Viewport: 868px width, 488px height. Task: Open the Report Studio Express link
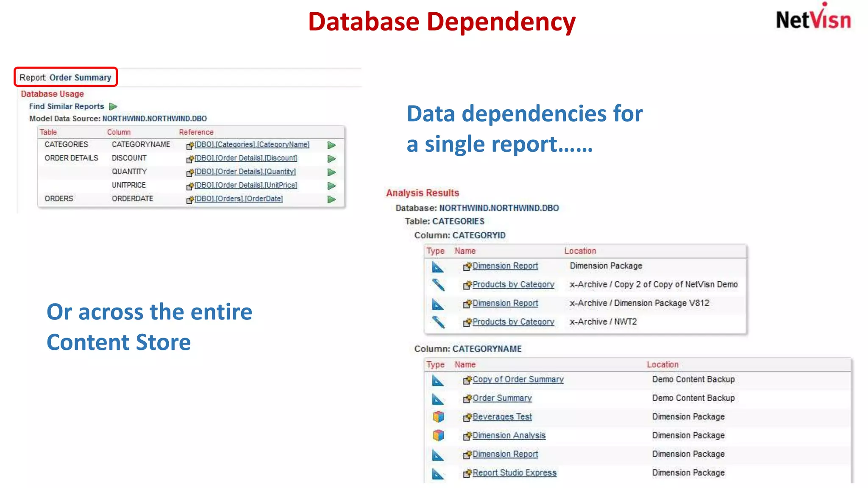514,473
